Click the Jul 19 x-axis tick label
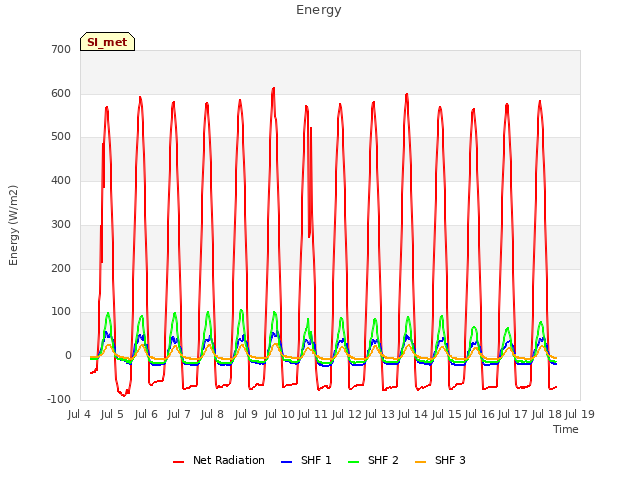This screenshot has width=640, height=480. (580, 414)
